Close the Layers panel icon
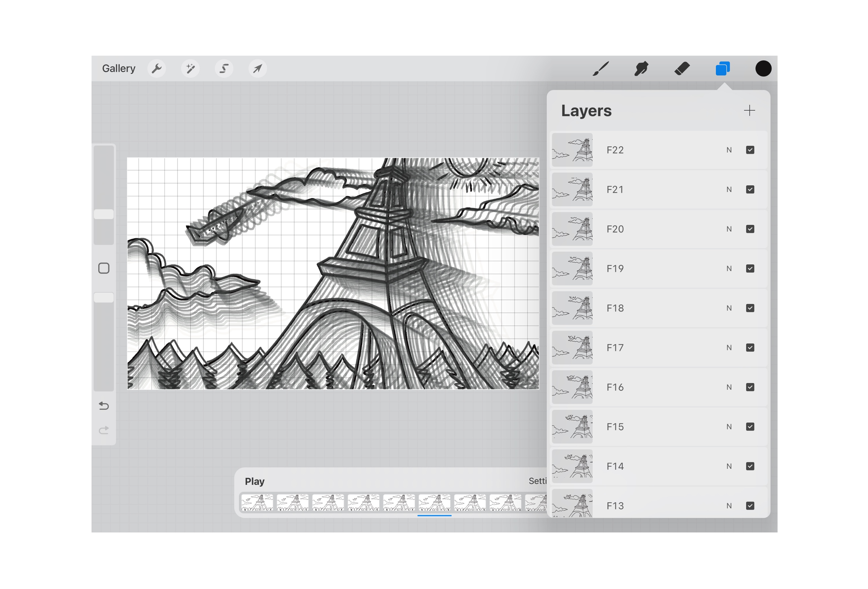Screen dimensions: 868x589 coord(722,69)
